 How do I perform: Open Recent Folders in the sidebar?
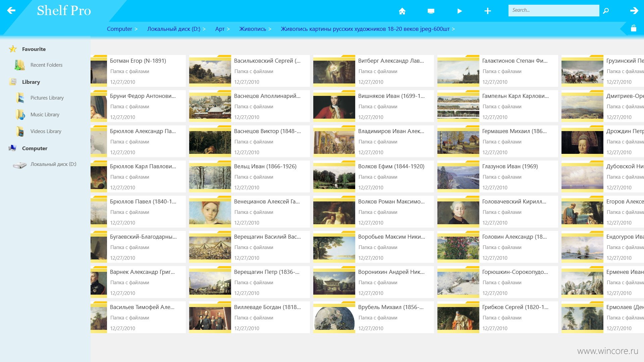46,65
